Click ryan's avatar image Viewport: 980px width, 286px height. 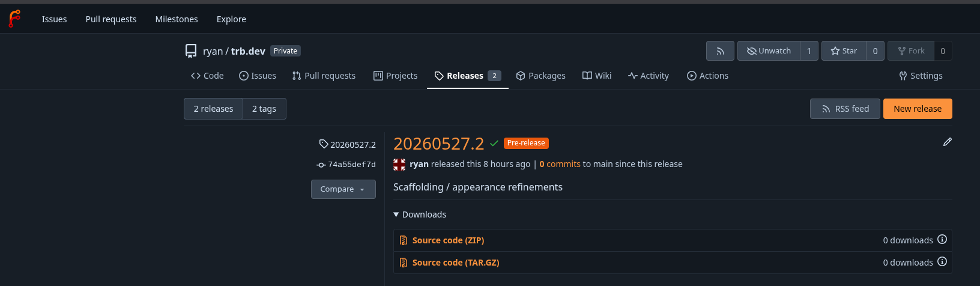pos(399,164)
